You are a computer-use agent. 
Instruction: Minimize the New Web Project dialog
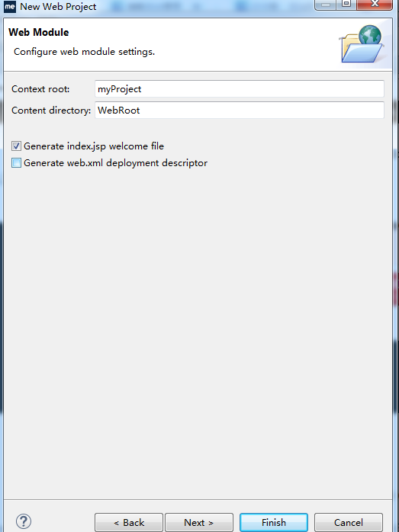click(326, 5)
